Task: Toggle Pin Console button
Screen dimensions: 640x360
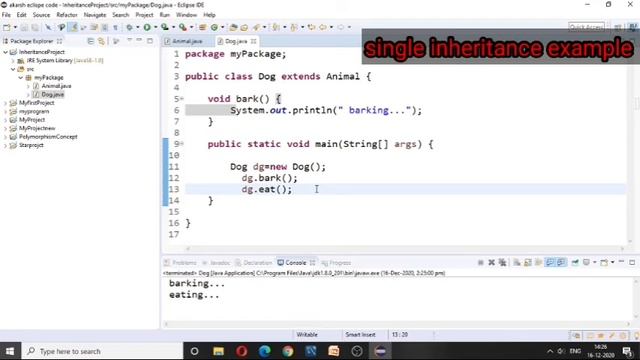Action: point(575,262)
